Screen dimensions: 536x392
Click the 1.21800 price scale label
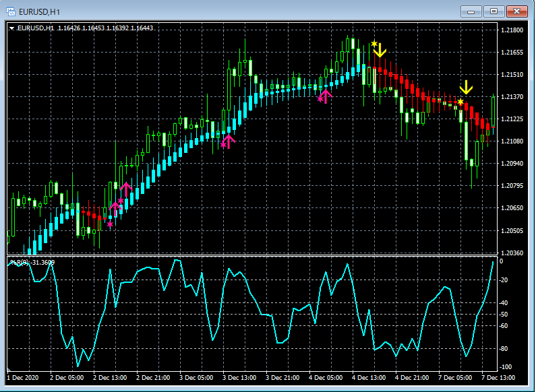pyautogui.click(x=514, y=30)
